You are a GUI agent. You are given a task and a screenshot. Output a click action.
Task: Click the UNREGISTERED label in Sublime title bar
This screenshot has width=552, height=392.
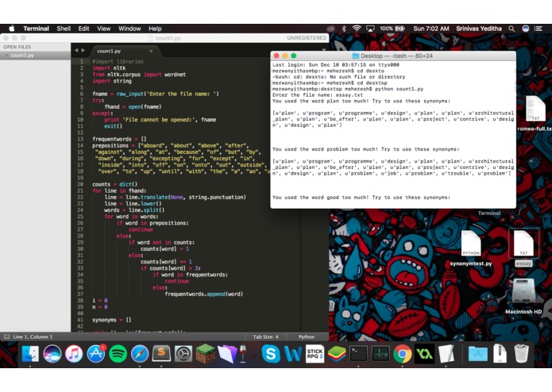pos(307,37)
